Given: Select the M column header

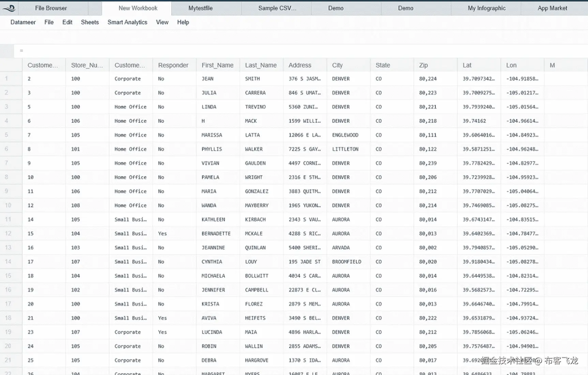Looking at the screenshot, I should [566, 65].
